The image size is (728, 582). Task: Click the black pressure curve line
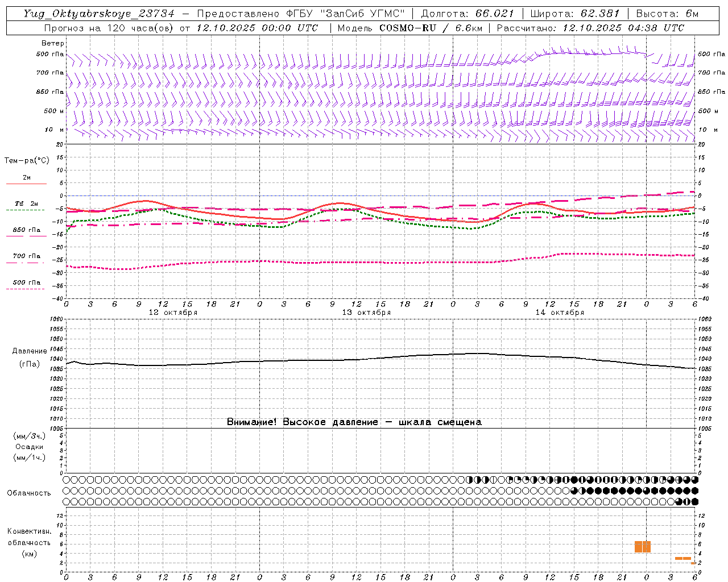[x=381, y=359]
